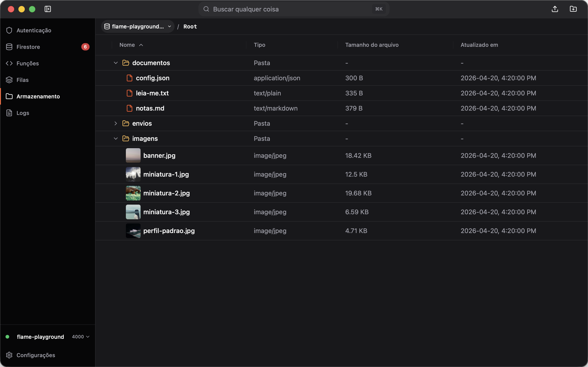Open the port 4000 project dropdown
The width and height of the screenshot is (588, 367).
coord(81,336)
